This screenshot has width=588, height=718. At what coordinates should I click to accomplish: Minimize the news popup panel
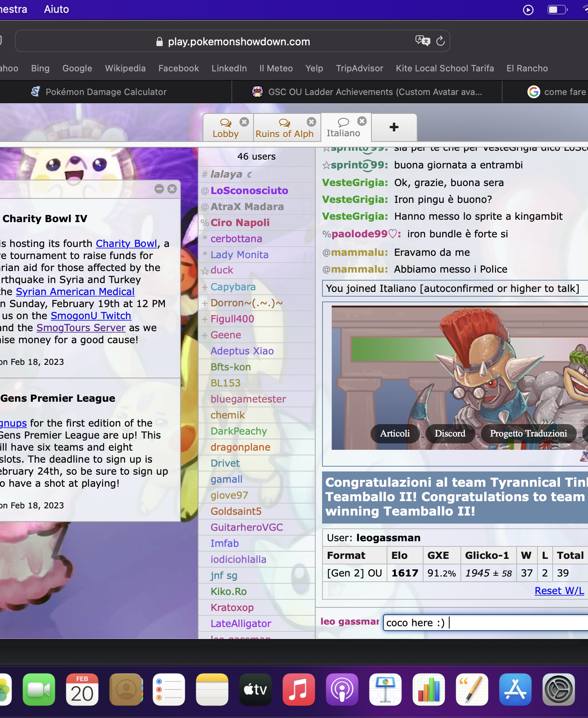(x=159, y=189)
